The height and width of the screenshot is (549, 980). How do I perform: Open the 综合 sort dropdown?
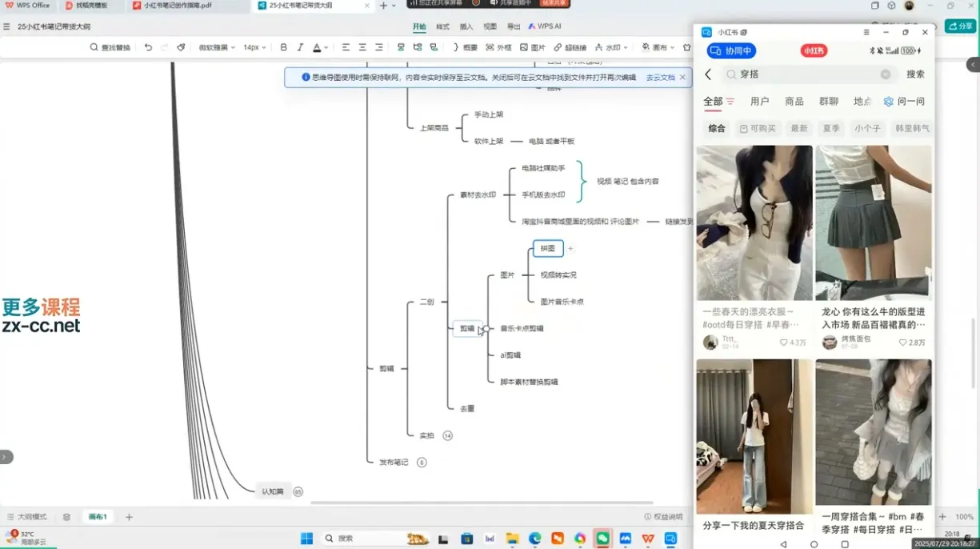tap(716, 128)
